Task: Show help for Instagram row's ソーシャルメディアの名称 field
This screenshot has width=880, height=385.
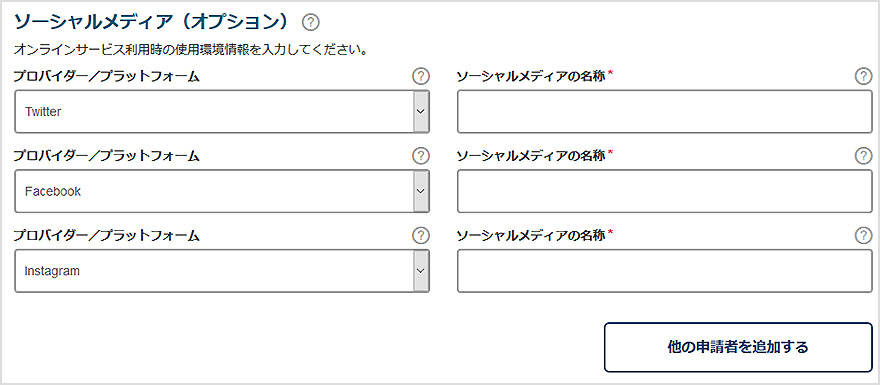Action: (863, 236)
